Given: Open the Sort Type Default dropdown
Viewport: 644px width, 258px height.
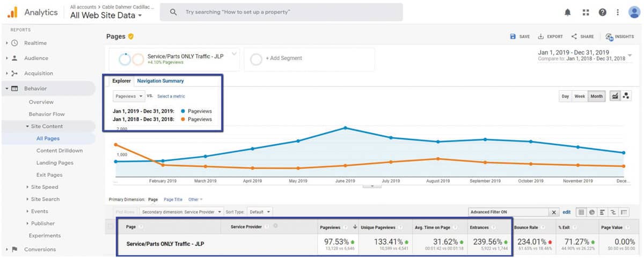Looking at the screenshot, I should 260,212.
